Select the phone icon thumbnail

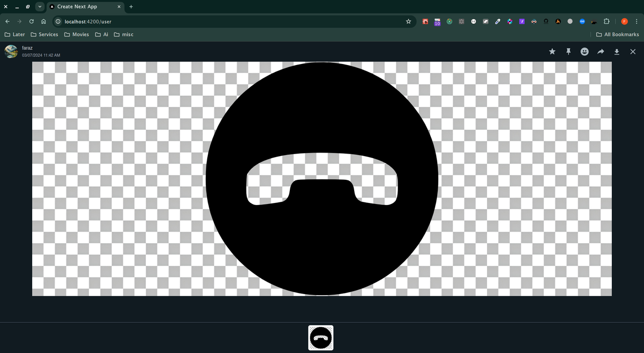coord(321,337)
